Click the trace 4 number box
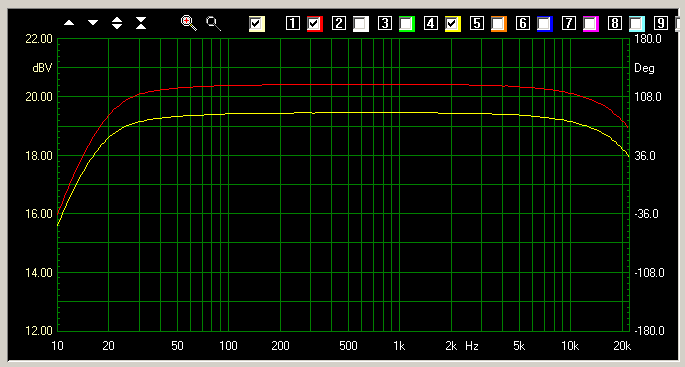Screen dimensions: 685x367 [431, 23]
